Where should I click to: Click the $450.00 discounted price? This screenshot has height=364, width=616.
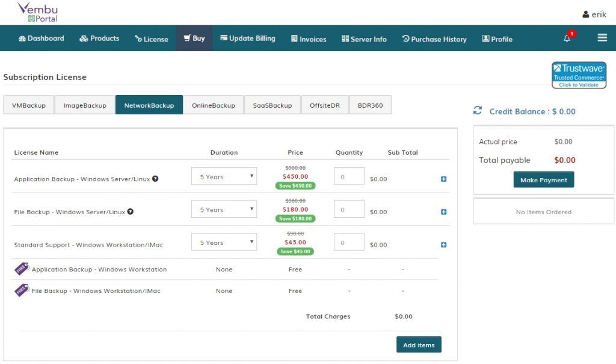295,176
